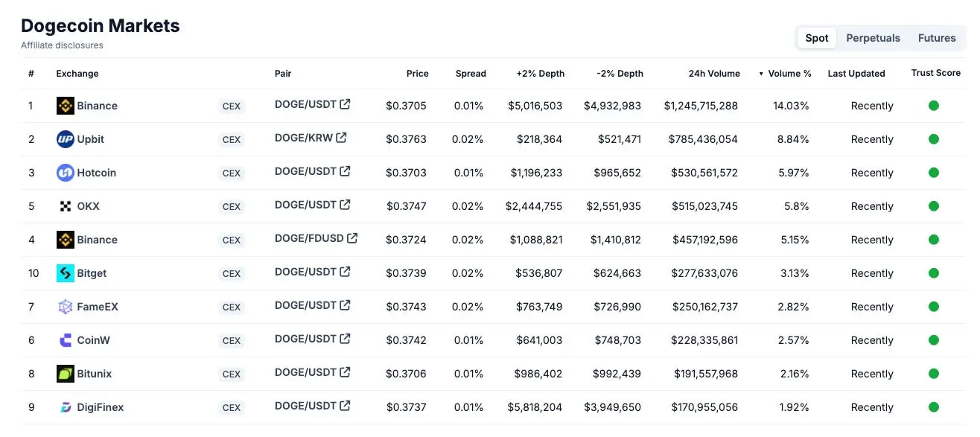Sort by Trust Score column header
The height and width of the screenshot is (437, 980).
(x=935, y=73)
